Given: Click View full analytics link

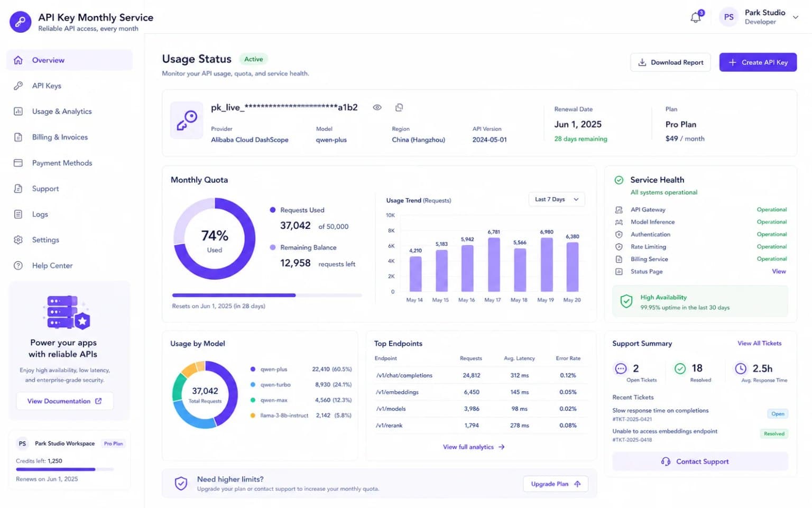Looking at the screenshot, I should [x=474, y=447].
